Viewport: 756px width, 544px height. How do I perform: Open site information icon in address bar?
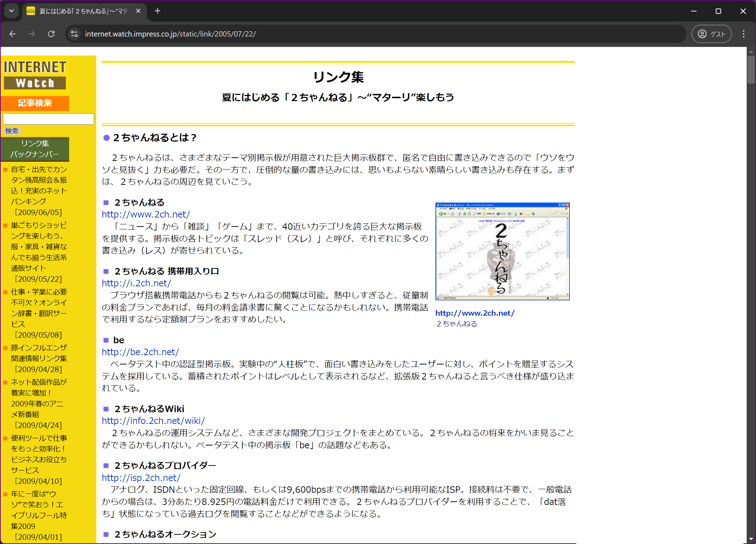point(74,34)
